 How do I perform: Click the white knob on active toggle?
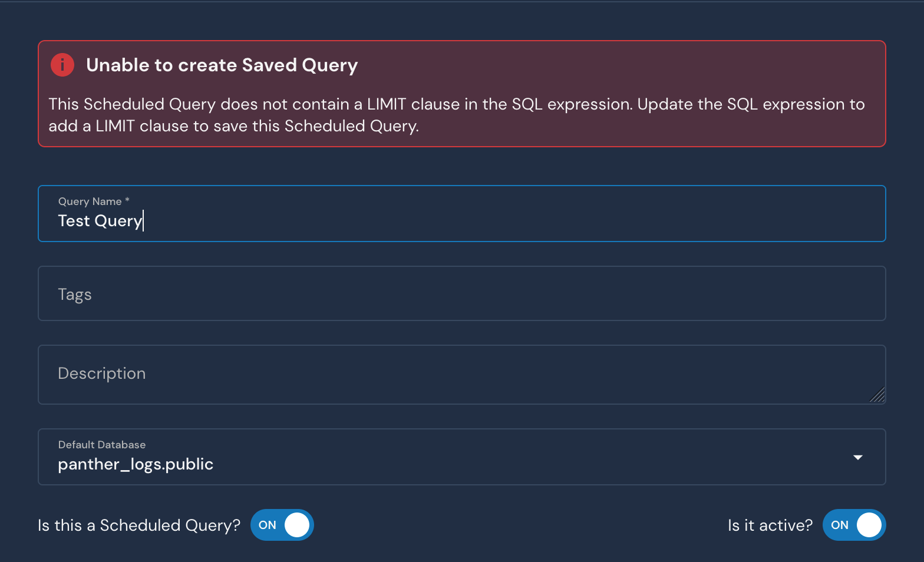869,525
